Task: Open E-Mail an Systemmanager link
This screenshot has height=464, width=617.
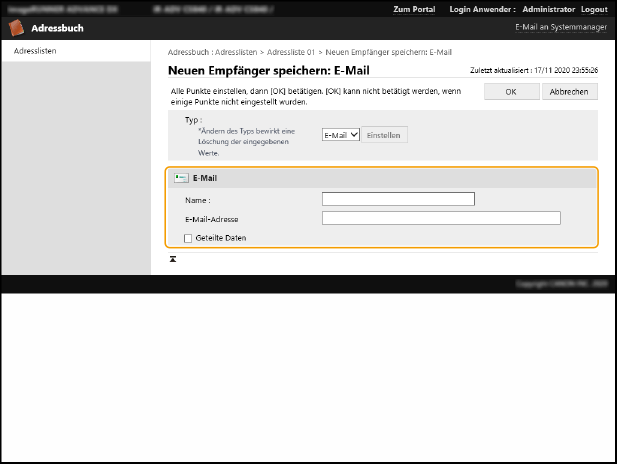Action: pyautogui.click(x=560, y=28)
